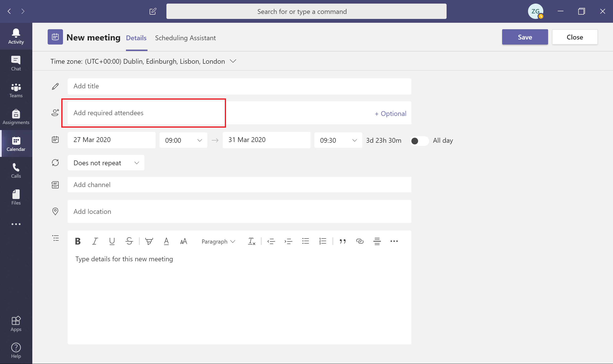The height and width of the screenshot is (364, 613).
Task: Open the Apps store
Action: pos(16,324)
